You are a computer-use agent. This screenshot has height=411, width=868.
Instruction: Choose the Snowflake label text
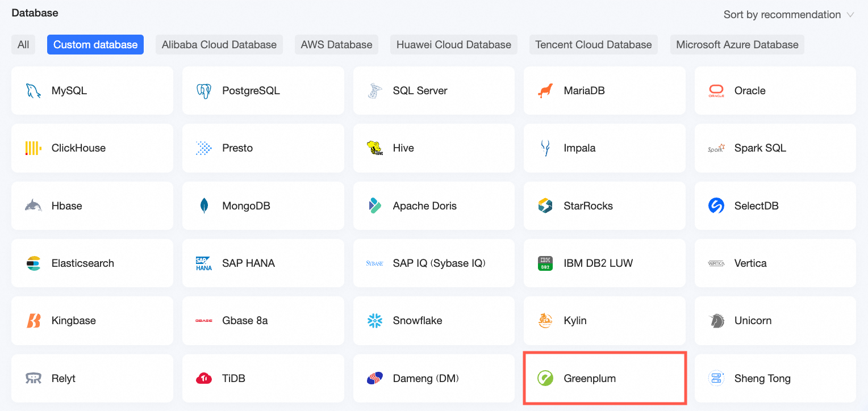coord(418,321)
